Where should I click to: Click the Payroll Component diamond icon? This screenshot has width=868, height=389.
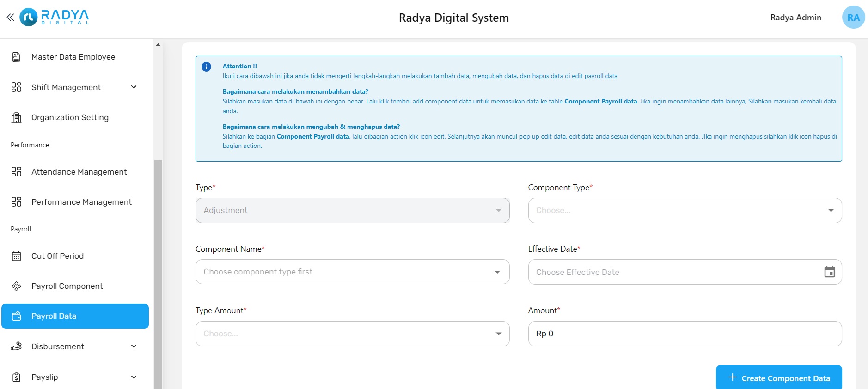tap(16, 286)
